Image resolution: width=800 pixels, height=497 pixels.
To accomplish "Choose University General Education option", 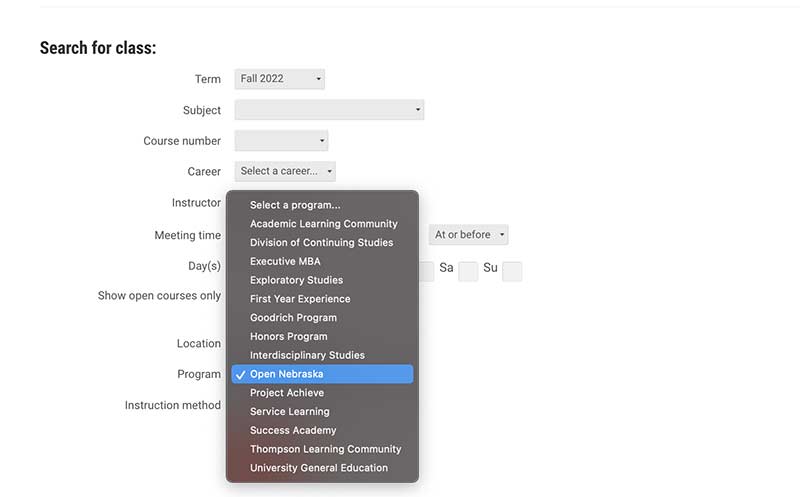I will 322,468.
